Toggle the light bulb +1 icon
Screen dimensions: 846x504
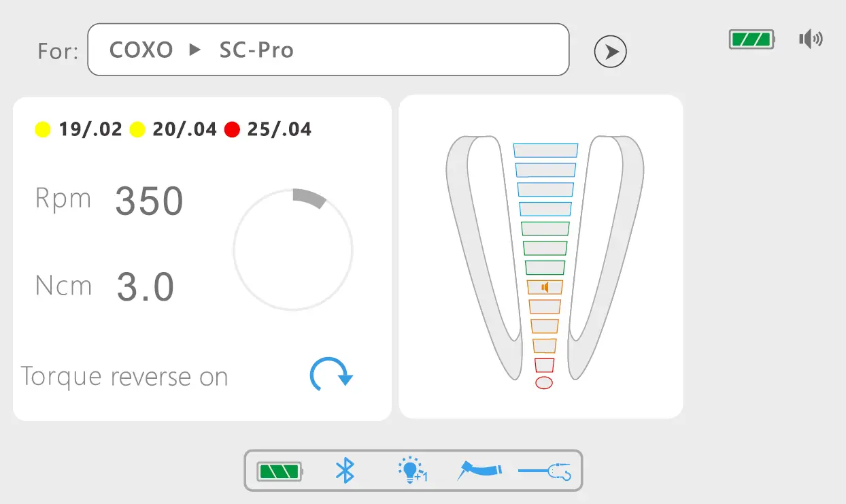[x=412, y=471]
